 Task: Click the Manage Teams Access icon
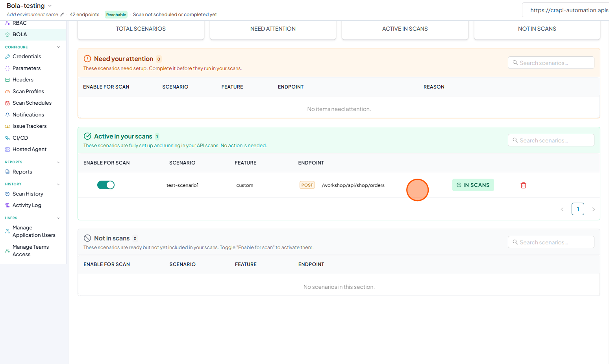(7, 251)
